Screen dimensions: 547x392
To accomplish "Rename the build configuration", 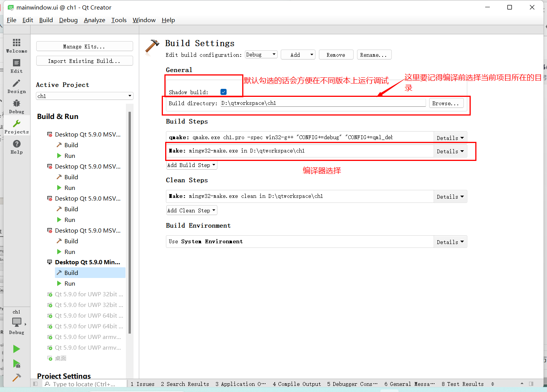I will click(x=374, y=55).
